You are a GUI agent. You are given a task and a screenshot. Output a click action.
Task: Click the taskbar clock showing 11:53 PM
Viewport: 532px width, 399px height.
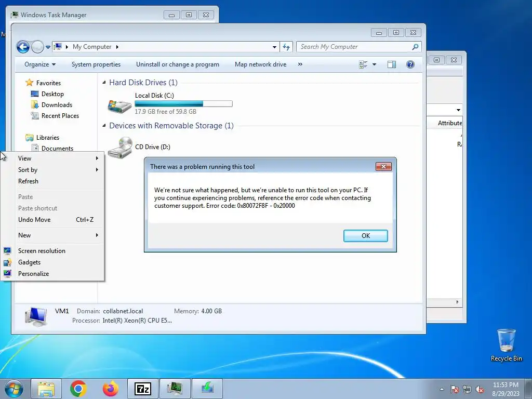coord(506,389)
